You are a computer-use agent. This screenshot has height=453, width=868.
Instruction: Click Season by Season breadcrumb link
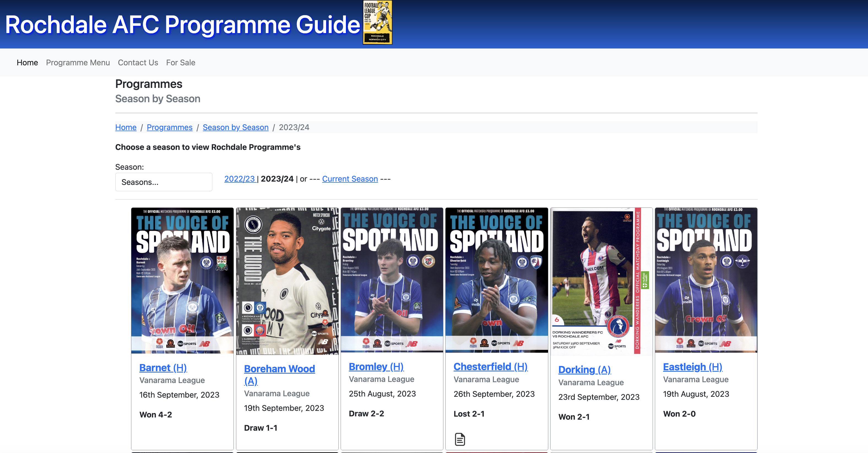coord(235,127)
